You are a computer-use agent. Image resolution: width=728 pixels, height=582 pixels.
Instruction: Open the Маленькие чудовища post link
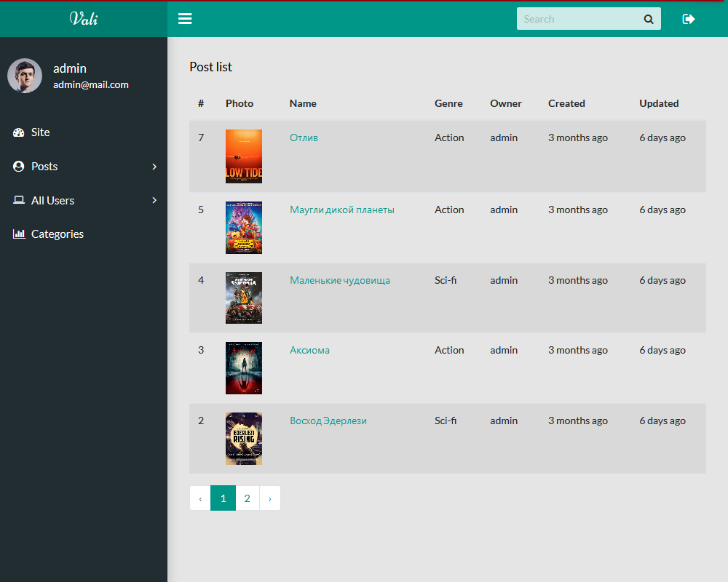tap(340, 280)
